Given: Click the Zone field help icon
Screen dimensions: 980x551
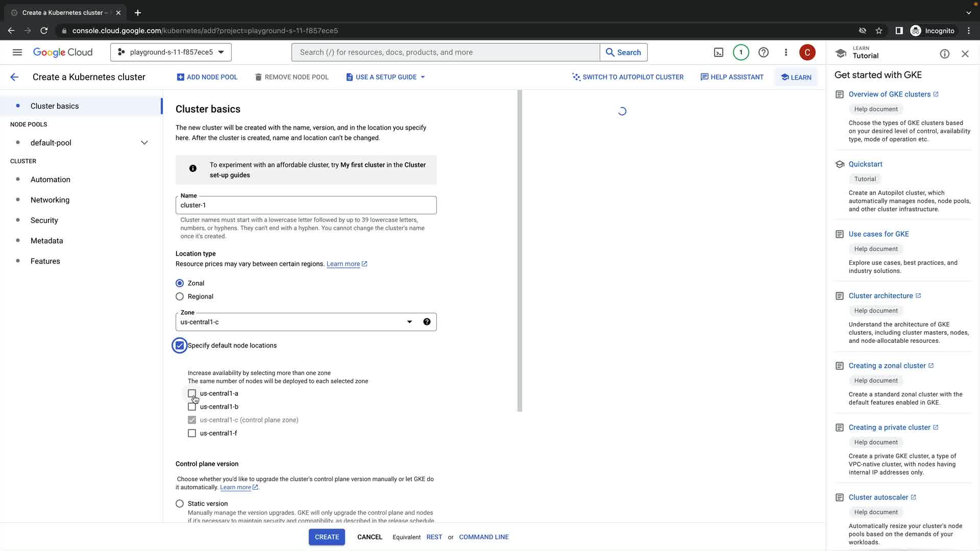Looking at the screenshot, I should [x=427, y=322].
